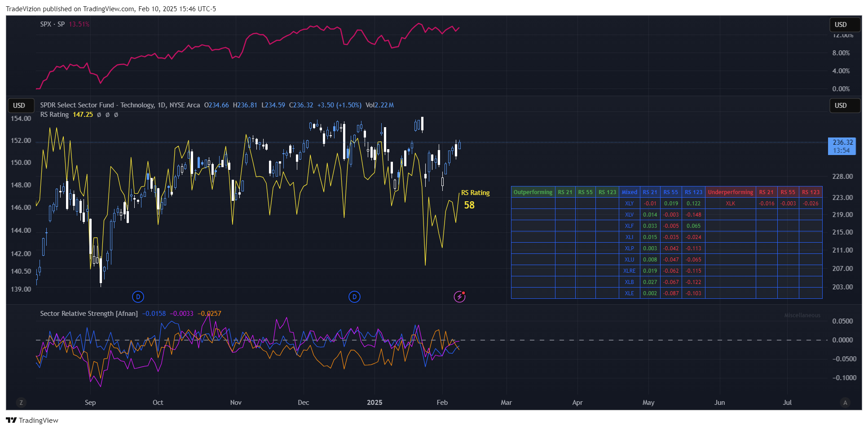The width and height of the screenshot is (868, 430).
Task: Click the 8.00% label on top pane scale
Action: pyautogui.click(x=841, y=53)
